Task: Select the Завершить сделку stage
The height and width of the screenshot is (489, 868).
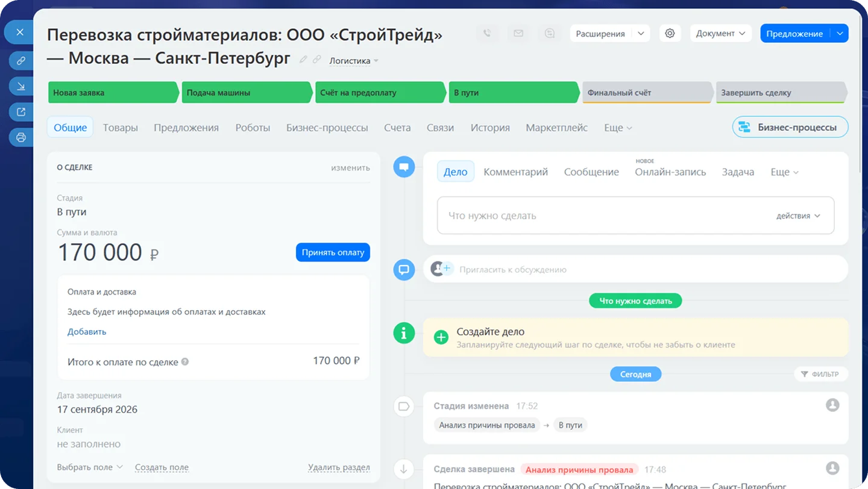Action: coord(782,93)
